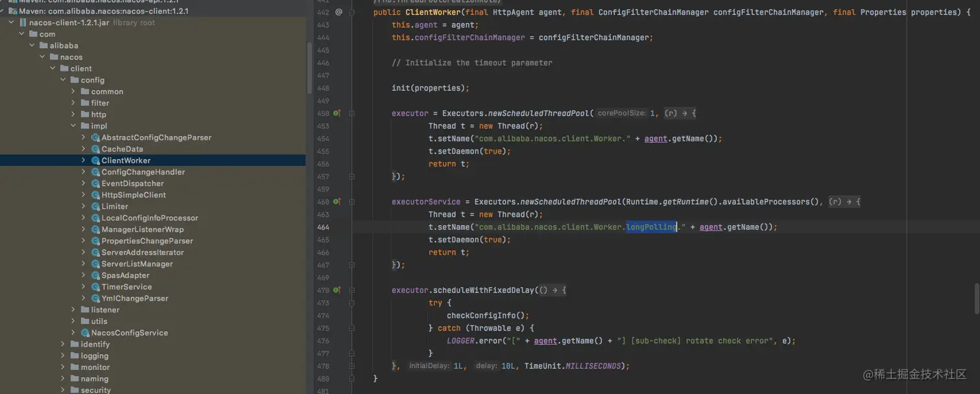Toggle the code fold marker on line 467
980x394 pixels.
click(x=352, y=265)
